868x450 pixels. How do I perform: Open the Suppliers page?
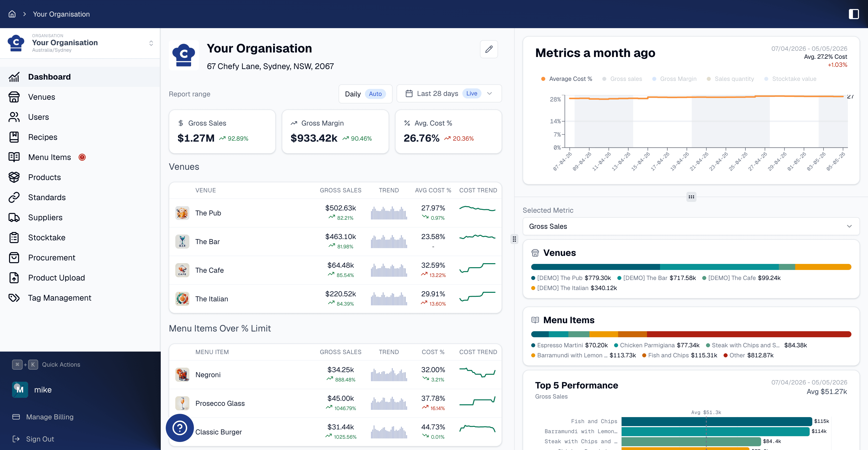tap(80, 217)
